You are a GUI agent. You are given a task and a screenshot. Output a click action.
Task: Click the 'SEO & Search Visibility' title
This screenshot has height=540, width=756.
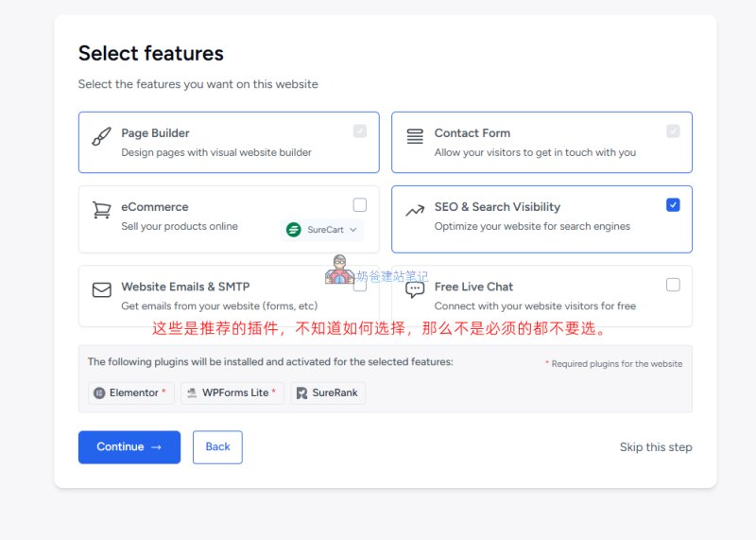[497, 207]
